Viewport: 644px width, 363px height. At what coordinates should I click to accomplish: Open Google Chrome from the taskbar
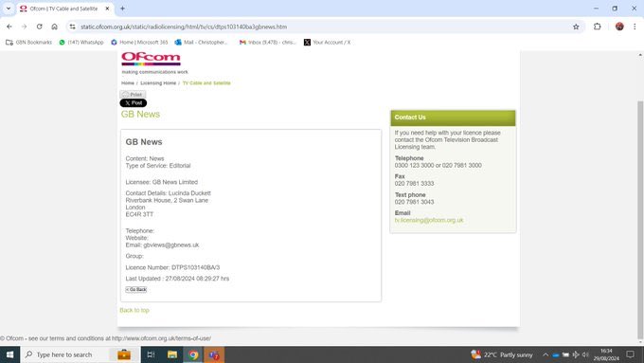click(193, 354)
